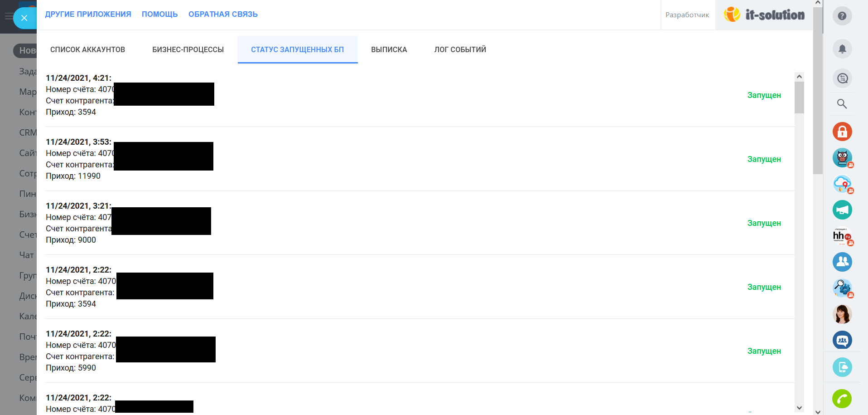Open the chat messages icon in right sidebar

click(x=842, y=78)
